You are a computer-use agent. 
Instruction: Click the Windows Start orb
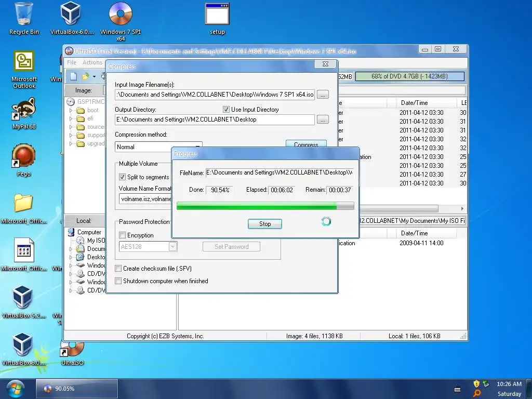point(15,389)
